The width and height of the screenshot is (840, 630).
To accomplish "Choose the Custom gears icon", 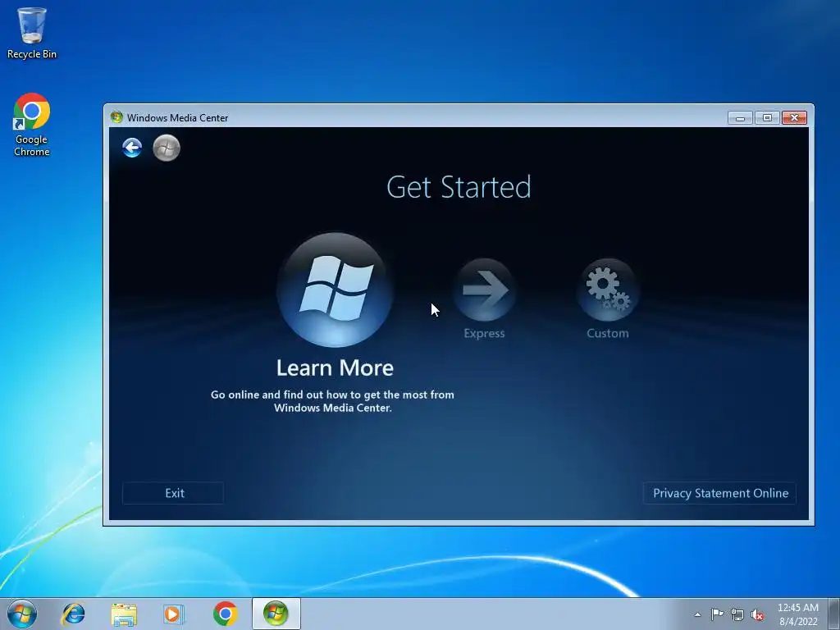I will (608, 290).
